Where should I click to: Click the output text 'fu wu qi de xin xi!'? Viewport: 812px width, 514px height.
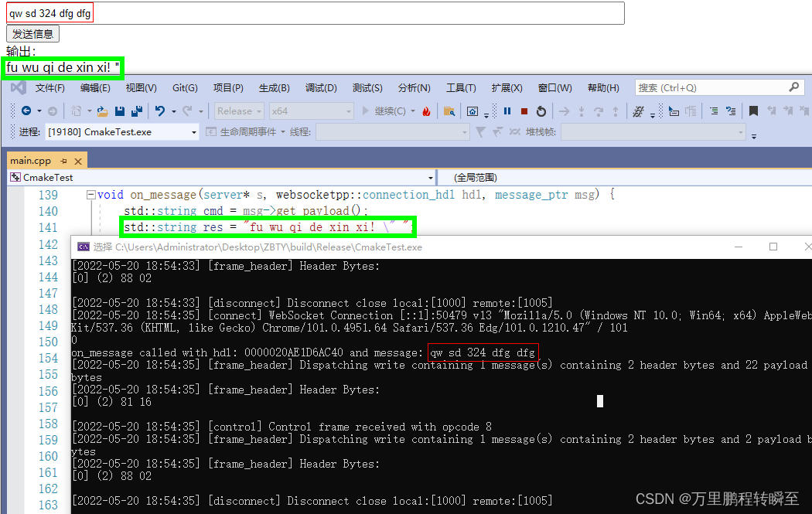click(x=58, y=67)
